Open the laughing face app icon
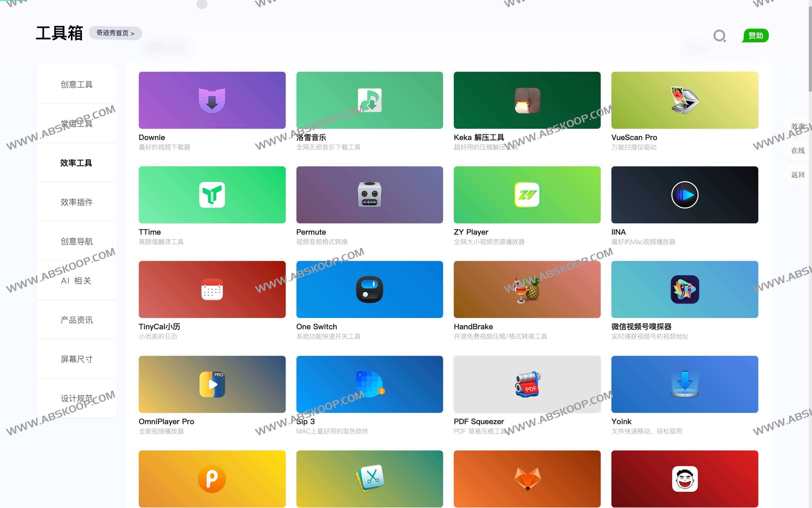812x508 pixels. point(684,479)
